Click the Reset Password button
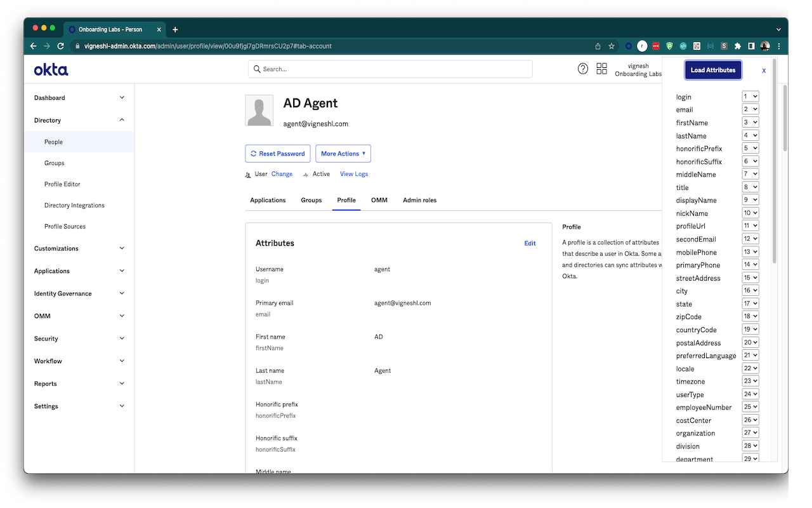This screenshot has width=812, height=508. [278, 154]
